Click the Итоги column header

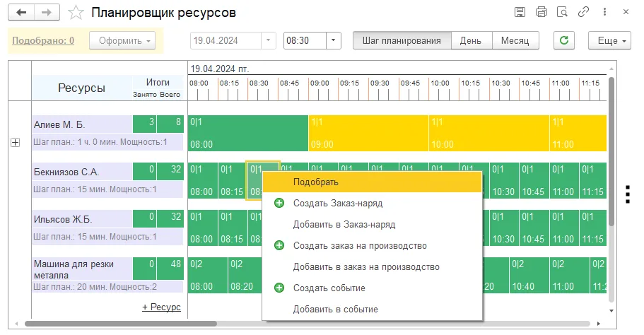tap(158, 83)
